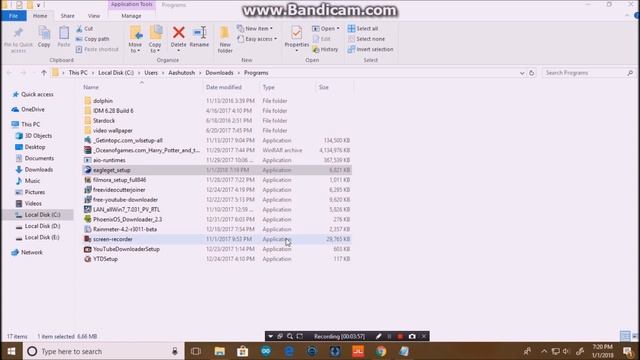Click the Up one level arrow
Image resolution: width=640 pixels, height=360 pixels.
44,73
